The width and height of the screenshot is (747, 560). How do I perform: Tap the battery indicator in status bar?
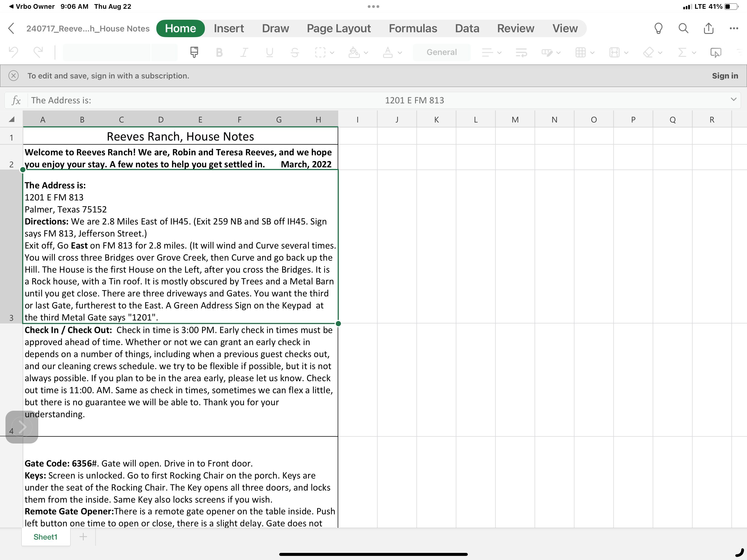coord(731,6)
